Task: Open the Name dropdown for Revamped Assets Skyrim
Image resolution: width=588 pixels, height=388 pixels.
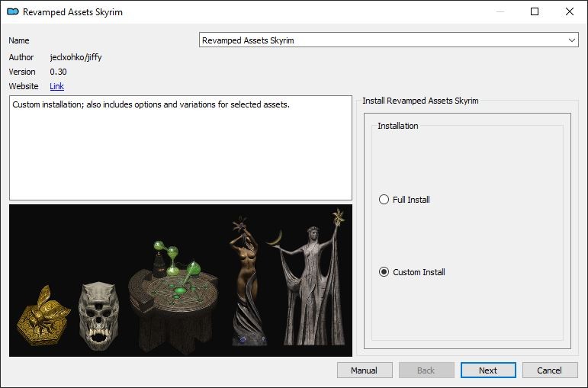Action: click(388, 40)
